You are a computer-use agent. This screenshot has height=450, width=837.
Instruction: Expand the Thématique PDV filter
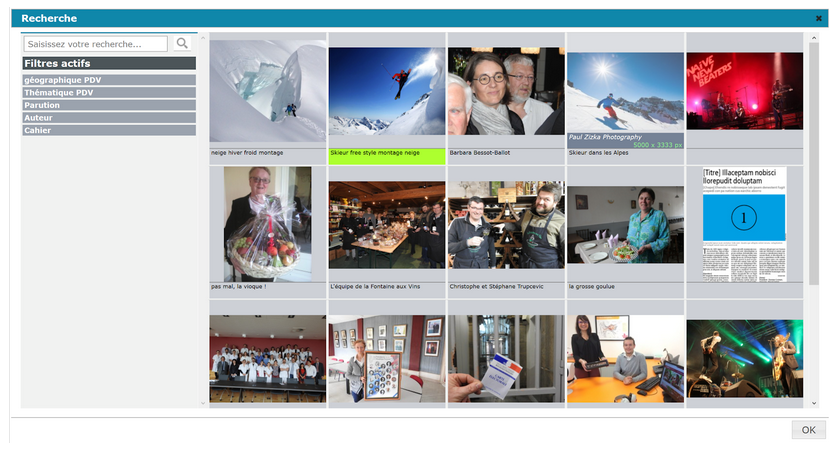[109, 92]
